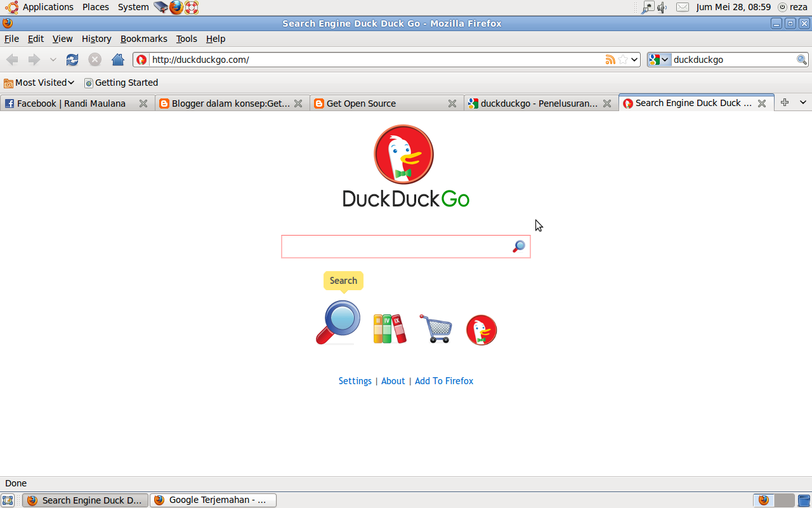Select the first workspace in workspace switcher
The image size is (812, 508).
click(x=764, y=500)
